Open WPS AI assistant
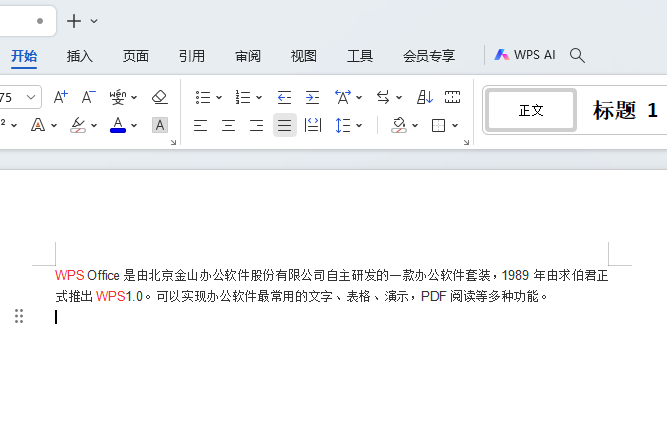The image size is (667, 443). pos(524,55)
